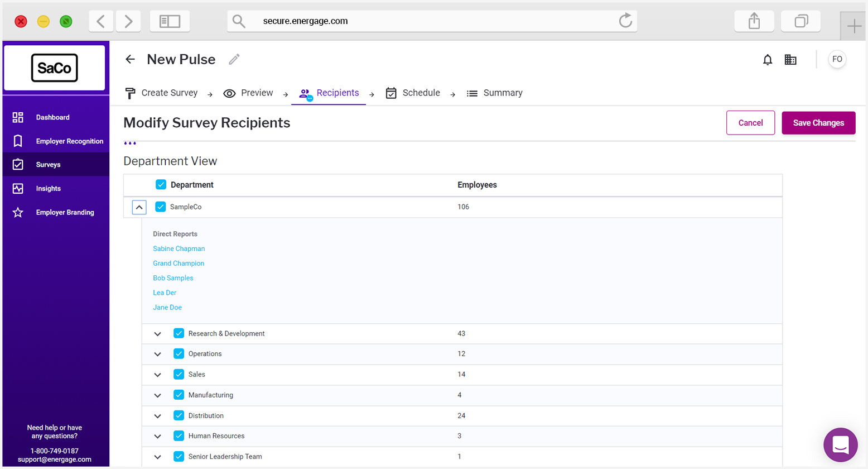Click the Employees column header
The width and height of the screenshot is (868, 469).
[477, 185]
